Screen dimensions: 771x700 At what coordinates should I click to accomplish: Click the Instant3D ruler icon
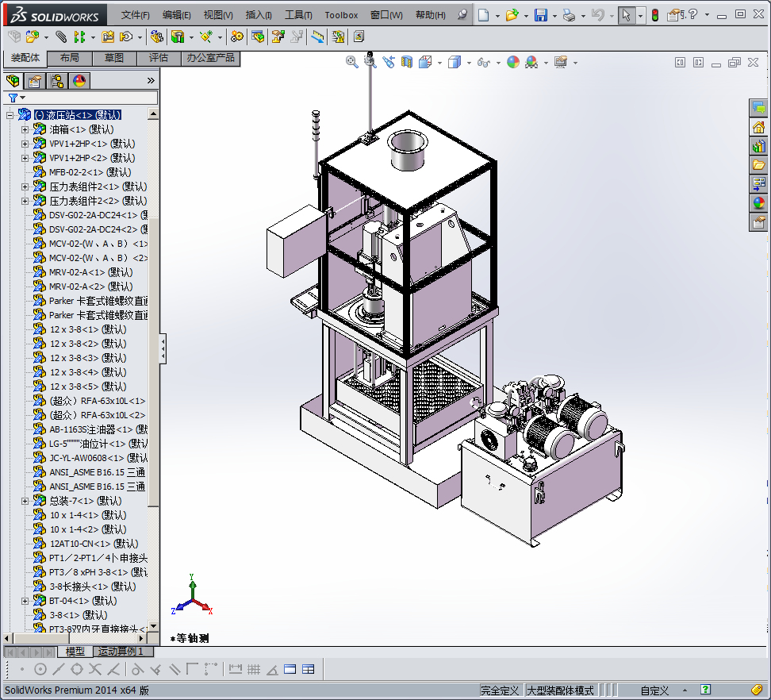click(317, 37)
